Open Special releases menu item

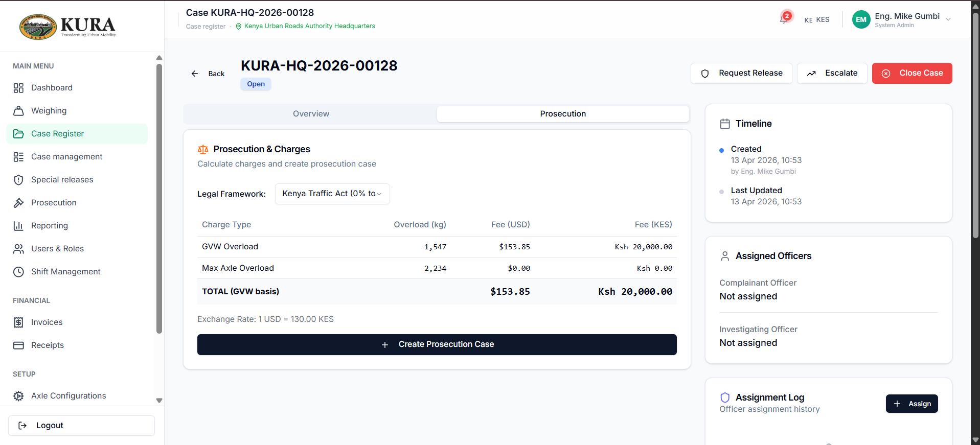77,180
